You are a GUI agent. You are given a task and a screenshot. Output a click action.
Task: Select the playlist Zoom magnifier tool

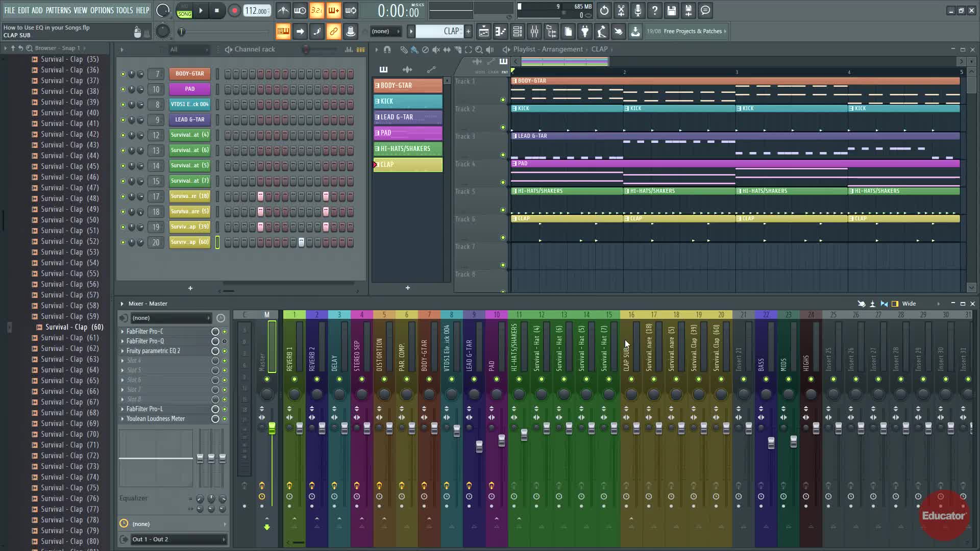click(x=479, y=49)
